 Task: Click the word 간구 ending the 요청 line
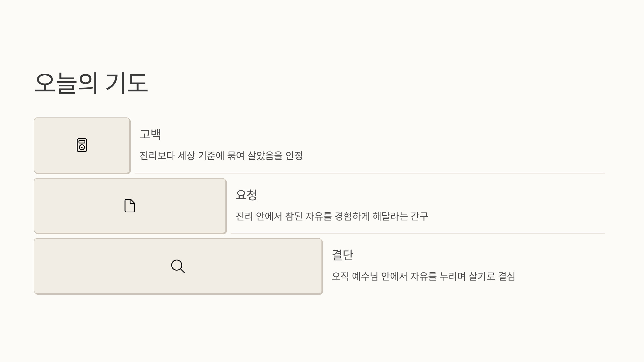point(419,216)
